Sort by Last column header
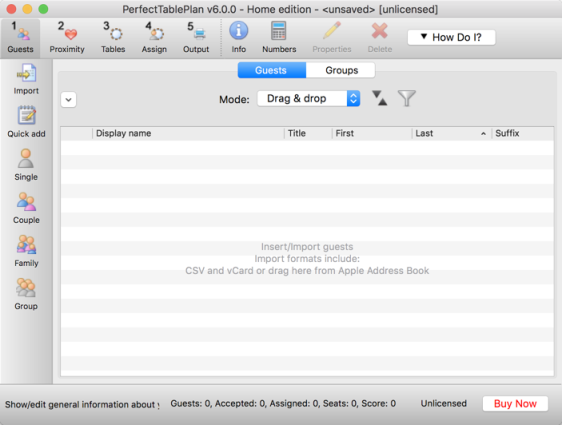Image resolution: width=562 pixels, height=425 pixels. tap(452, 133)
